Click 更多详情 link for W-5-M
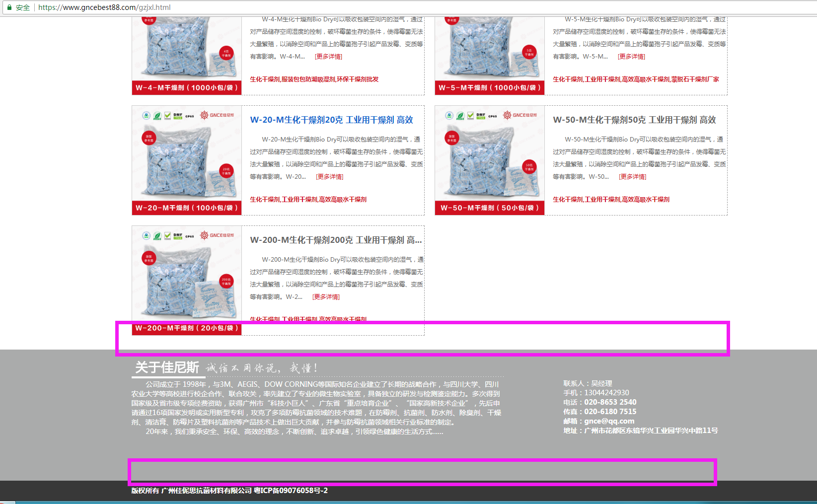The height and width of the screenshot is (504, 817). [631, 57]
